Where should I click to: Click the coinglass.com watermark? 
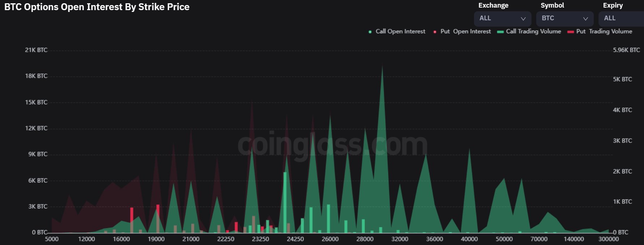pyautogui.click(x=332, y=145)
